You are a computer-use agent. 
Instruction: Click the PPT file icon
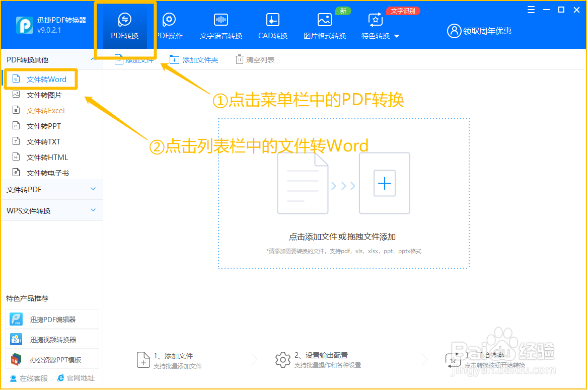[16, 126]
